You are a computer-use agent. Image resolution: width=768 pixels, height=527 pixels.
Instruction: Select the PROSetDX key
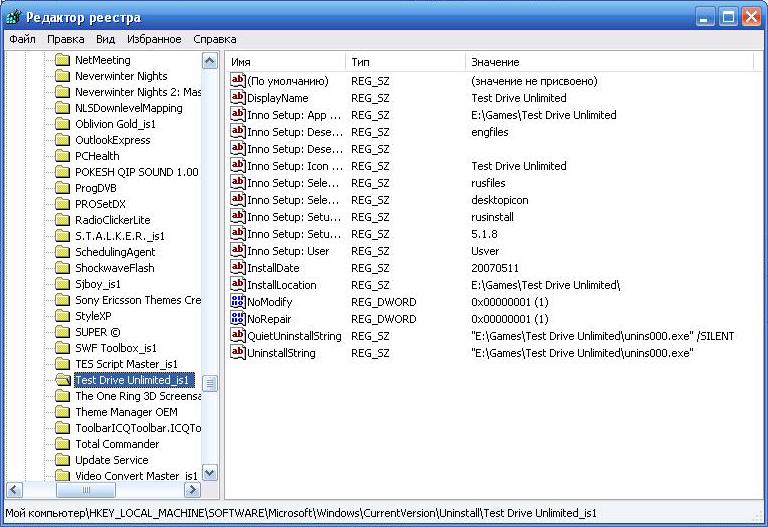[x=100, y=204]
